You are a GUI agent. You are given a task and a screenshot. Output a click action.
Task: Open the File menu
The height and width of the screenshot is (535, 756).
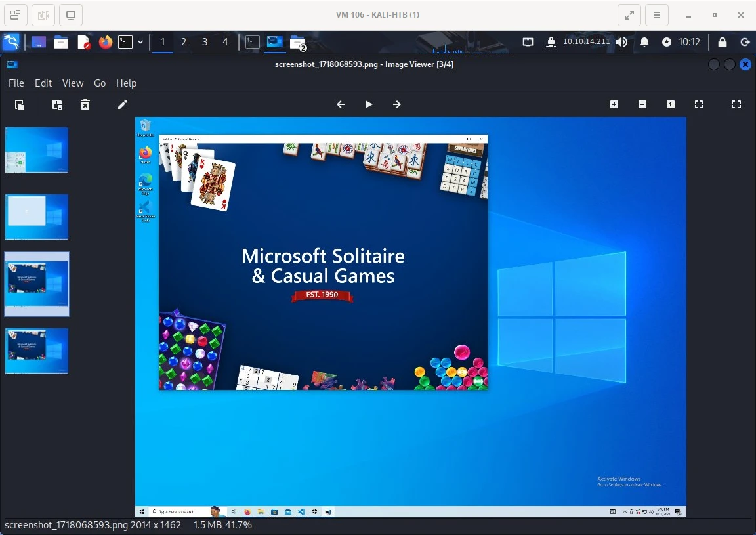tap(16, 83)
